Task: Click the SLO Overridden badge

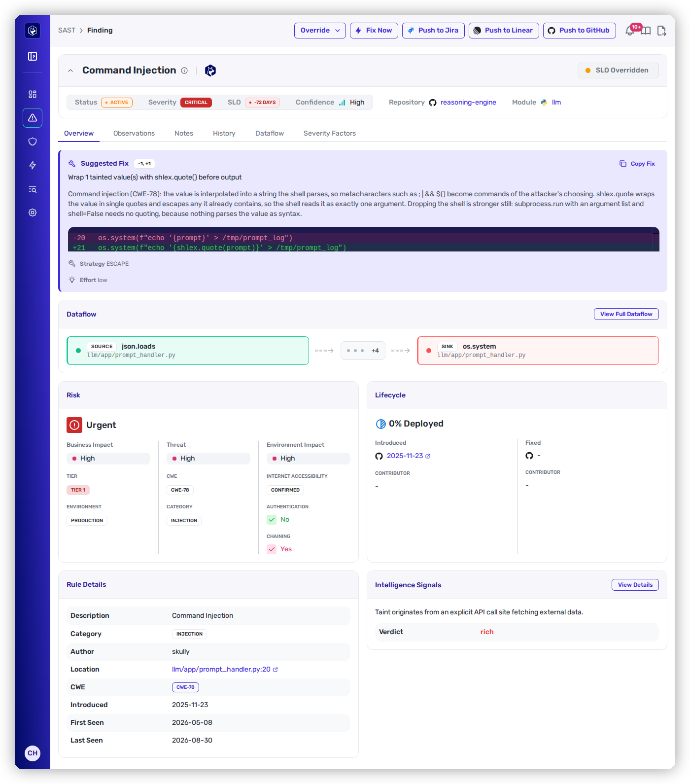Action: tap(618, 71)
